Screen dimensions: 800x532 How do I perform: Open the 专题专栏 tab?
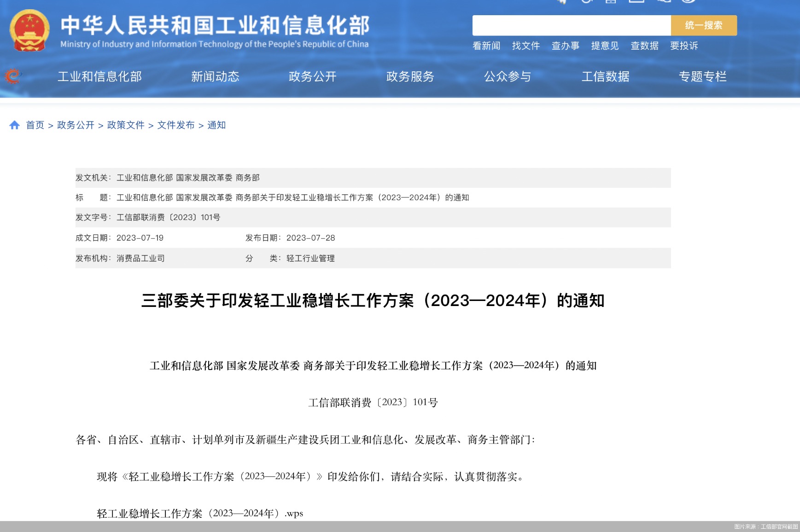pyautogui.click(x=702, y=77)
